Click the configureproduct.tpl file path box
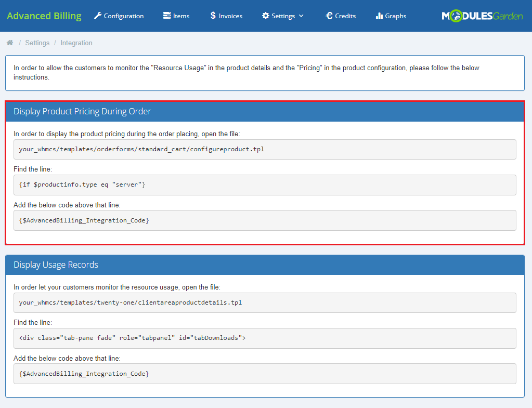 [x=265, y=149]
